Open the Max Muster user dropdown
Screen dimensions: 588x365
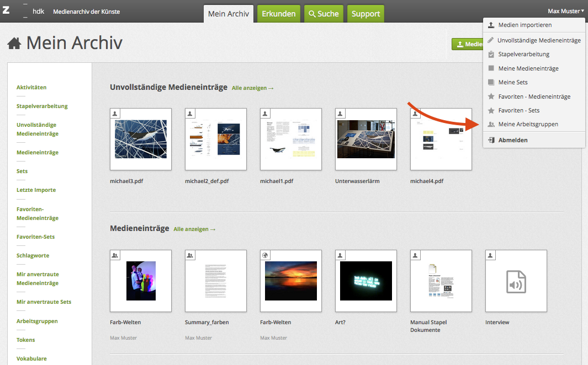click(x=565, y=11)
